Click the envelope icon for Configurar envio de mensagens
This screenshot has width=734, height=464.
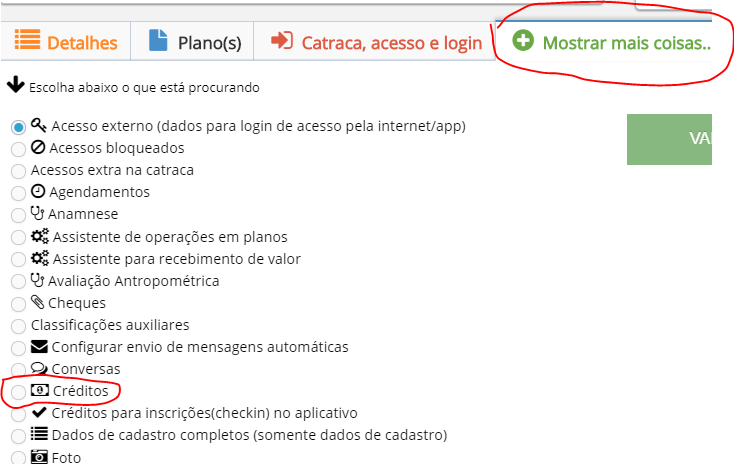[39, 346]
